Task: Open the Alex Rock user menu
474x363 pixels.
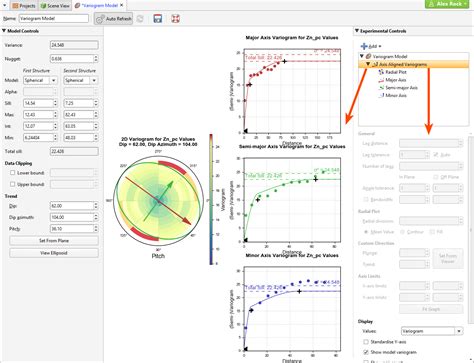Action: tap(447, 4)
